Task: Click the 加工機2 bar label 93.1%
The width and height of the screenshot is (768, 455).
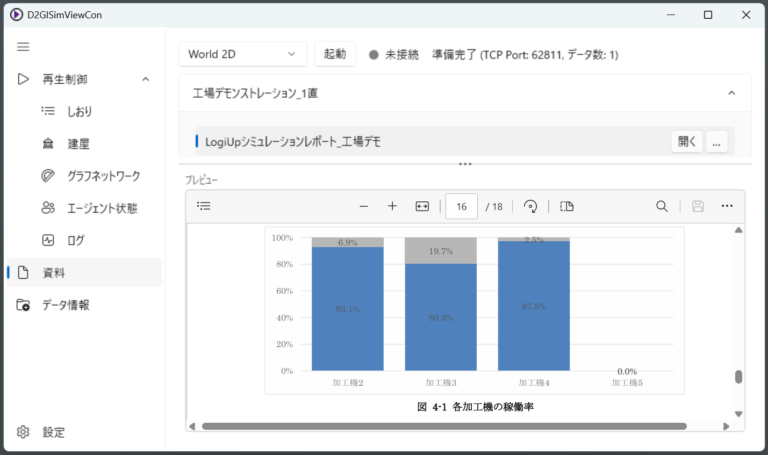Action: pyautogui.click(x=348, y=309)
